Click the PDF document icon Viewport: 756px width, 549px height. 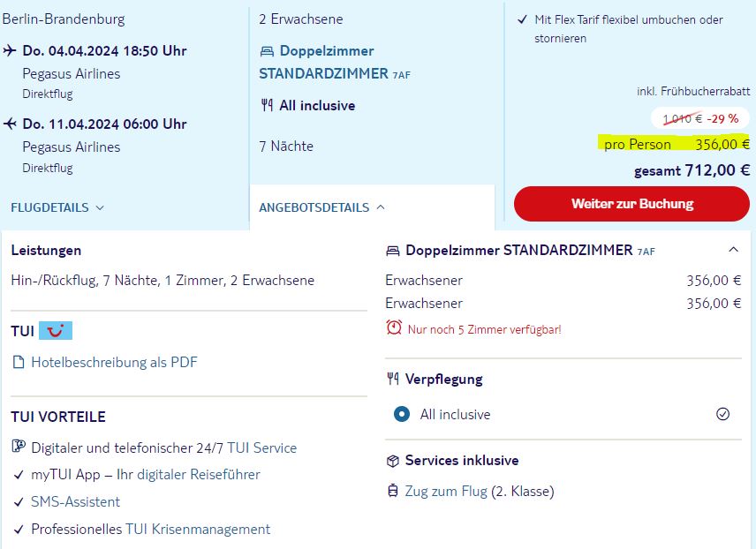pos(19,362)
